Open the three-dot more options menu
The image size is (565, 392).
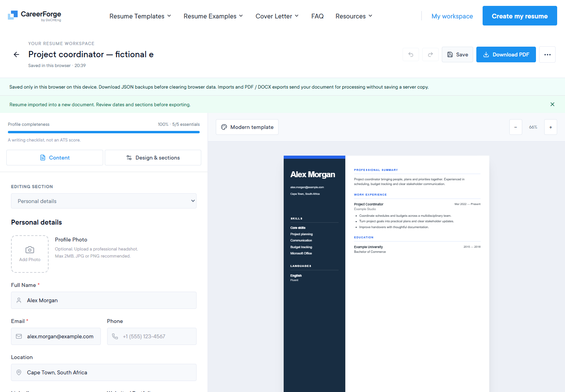[547, 54]
